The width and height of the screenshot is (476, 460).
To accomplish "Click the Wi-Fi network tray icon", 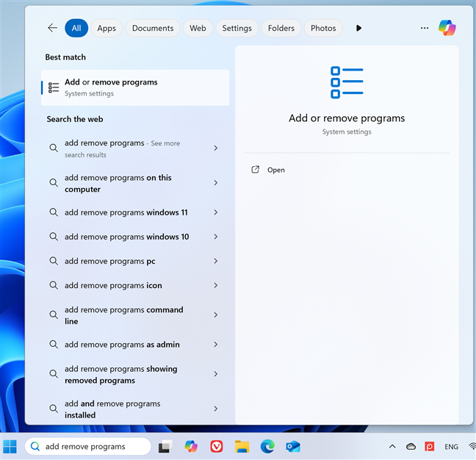I will 472,446.
